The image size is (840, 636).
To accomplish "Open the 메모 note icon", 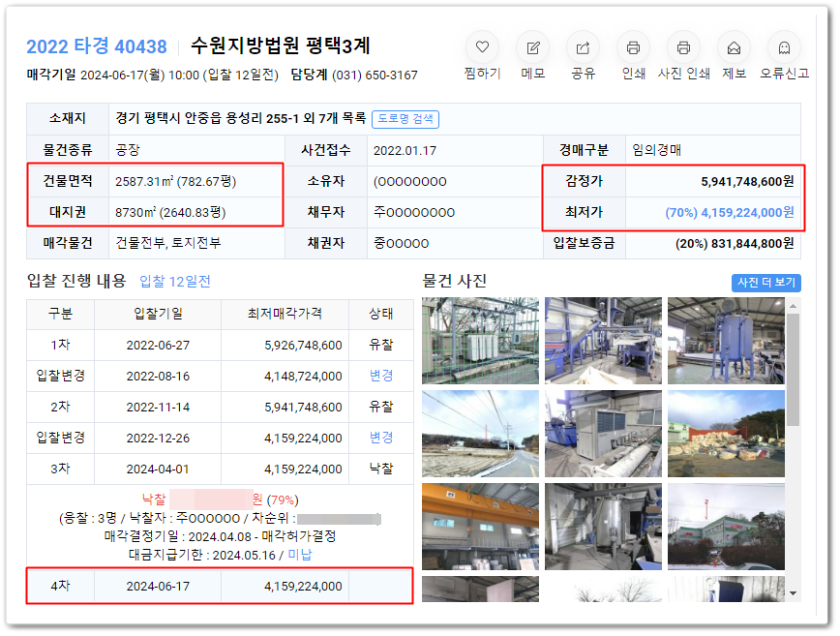I will (x=533, y=47).
